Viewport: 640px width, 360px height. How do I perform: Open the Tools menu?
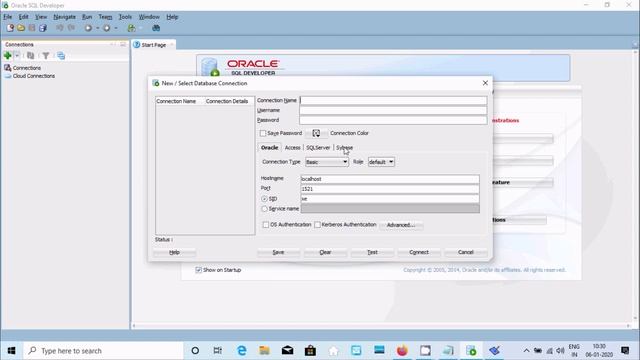(125, 17)
